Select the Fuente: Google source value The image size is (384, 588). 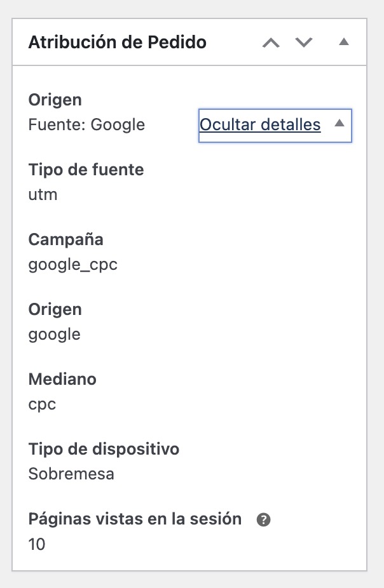(85, 125)
